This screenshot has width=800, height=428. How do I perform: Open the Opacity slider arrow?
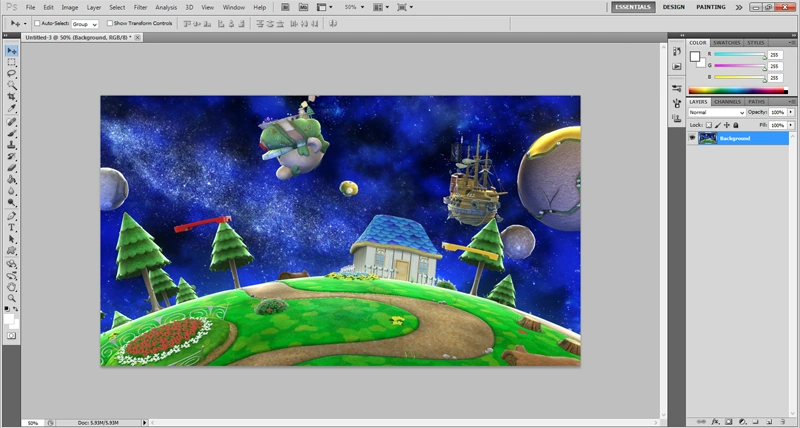tap(791, 112)
